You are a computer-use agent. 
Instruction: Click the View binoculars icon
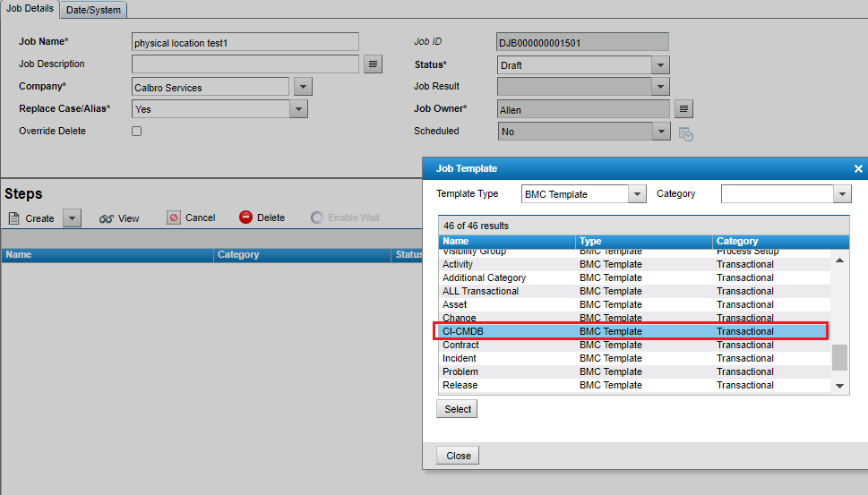(x=107, y=218)
